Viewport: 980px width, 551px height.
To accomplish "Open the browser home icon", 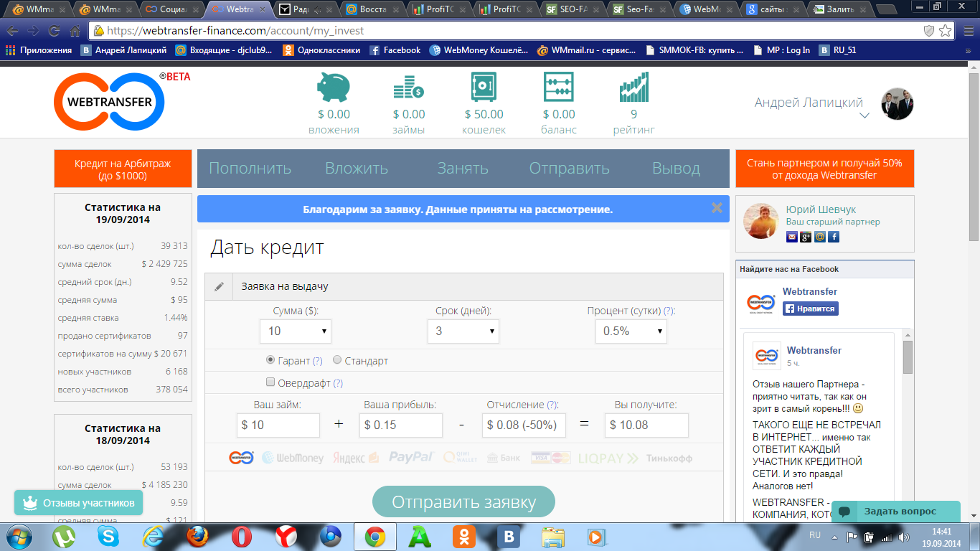I will tap(75, 31).
